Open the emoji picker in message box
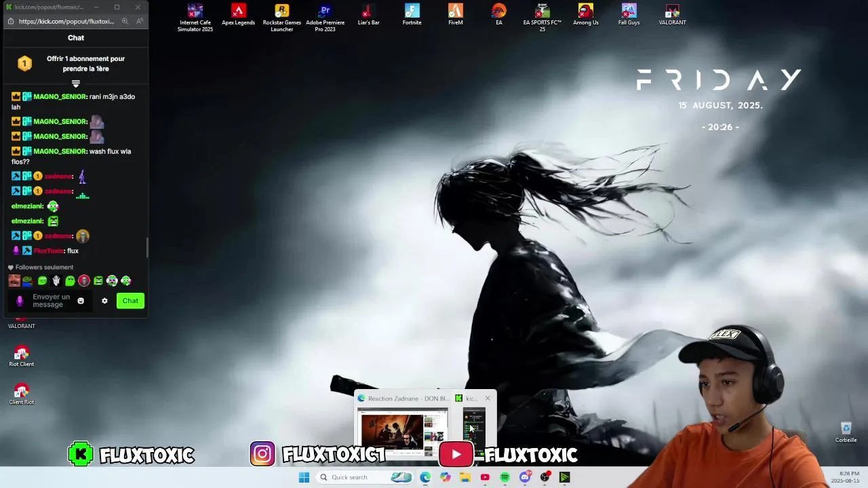 point(81,301)
